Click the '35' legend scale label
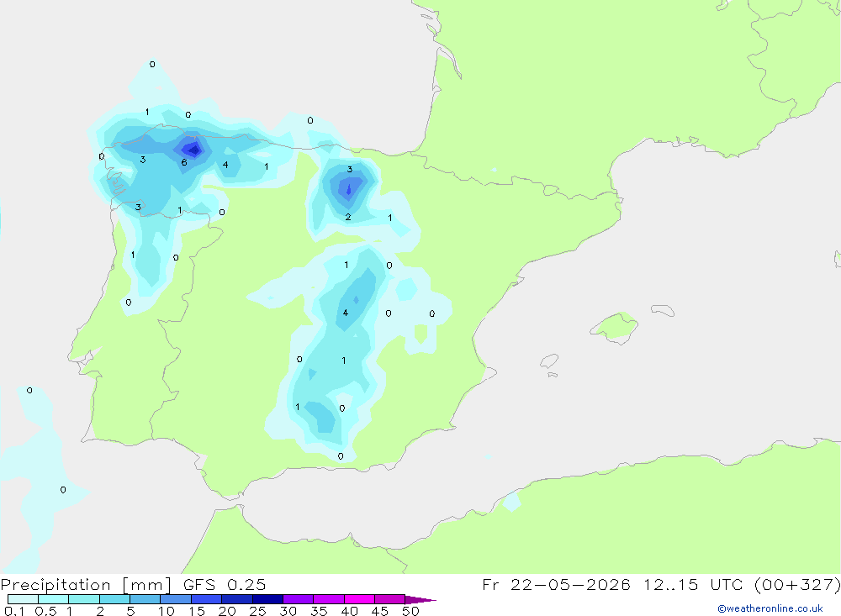The width and height of the screenshot is (841, 616). pos(319,611)
